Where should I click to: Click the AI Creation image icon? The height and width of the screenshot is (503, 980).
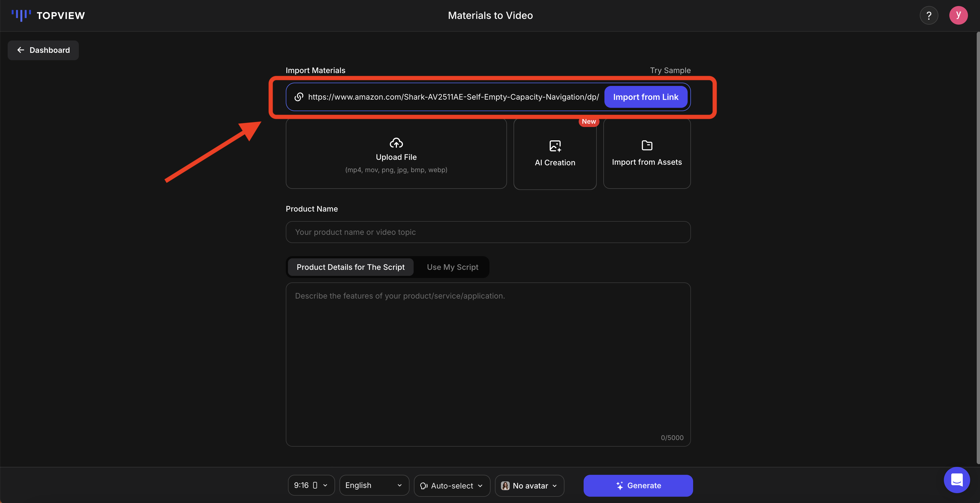(x=555, y=146)
